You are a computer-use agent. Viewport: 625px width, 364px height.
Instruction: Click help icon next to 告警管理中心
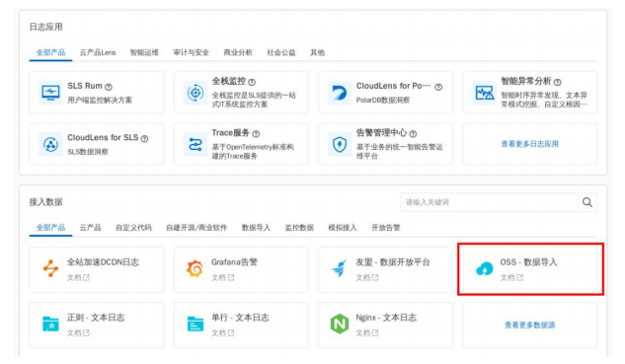pyautogui.click(x=413, y=134)
